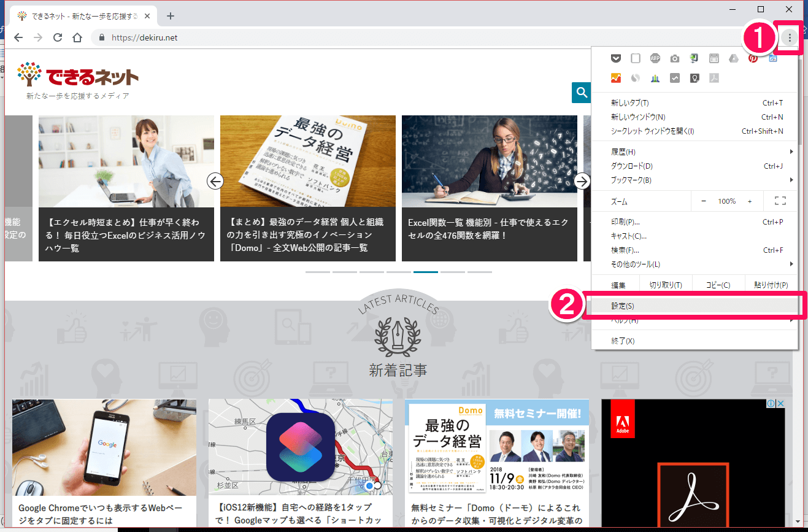Select 終了(X) to quit Chrome
Image resolution: width=808 pixels, height=532 pixels.
point(694,341)
